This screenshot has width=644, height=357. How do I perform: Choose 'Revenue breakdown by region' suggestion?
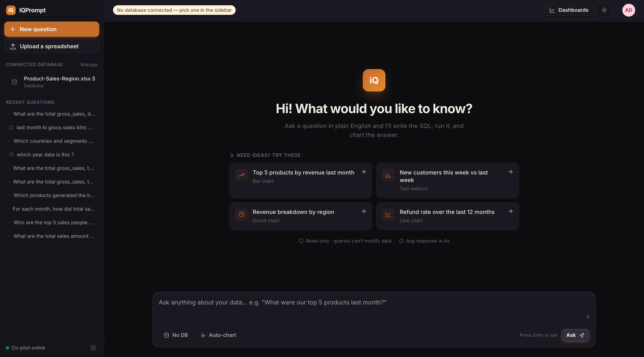300,216
